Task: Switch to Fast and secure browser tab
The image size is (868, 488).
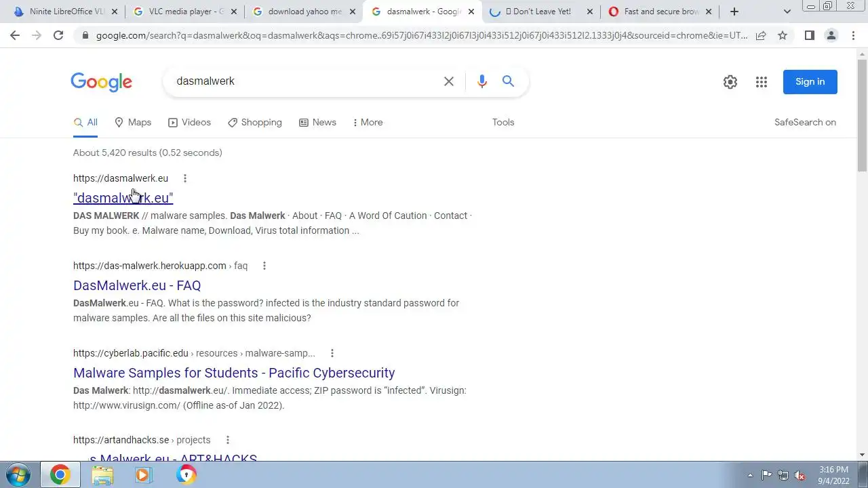Action: [x=660, y=12]
